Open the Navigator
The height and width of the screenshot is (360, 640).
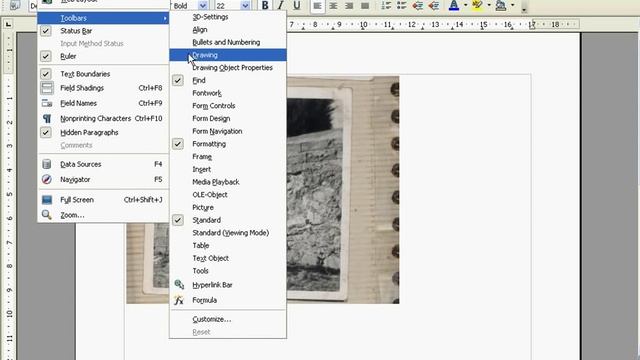click(x=103, y=179)
